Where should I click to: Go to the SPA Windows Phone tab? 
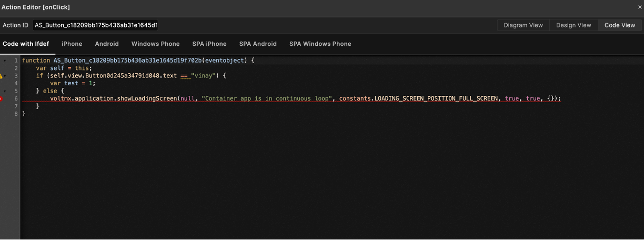320,44
